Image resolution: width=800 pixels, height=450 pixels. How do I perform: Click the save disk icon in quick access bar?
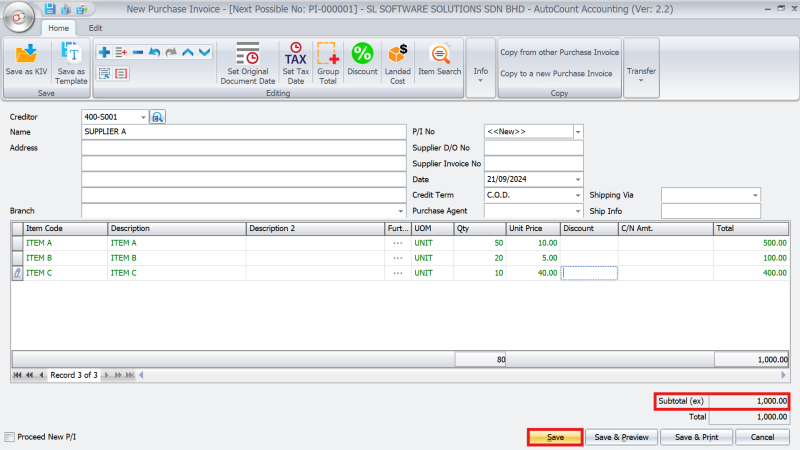pyautogui.click(x=49, y=9)
